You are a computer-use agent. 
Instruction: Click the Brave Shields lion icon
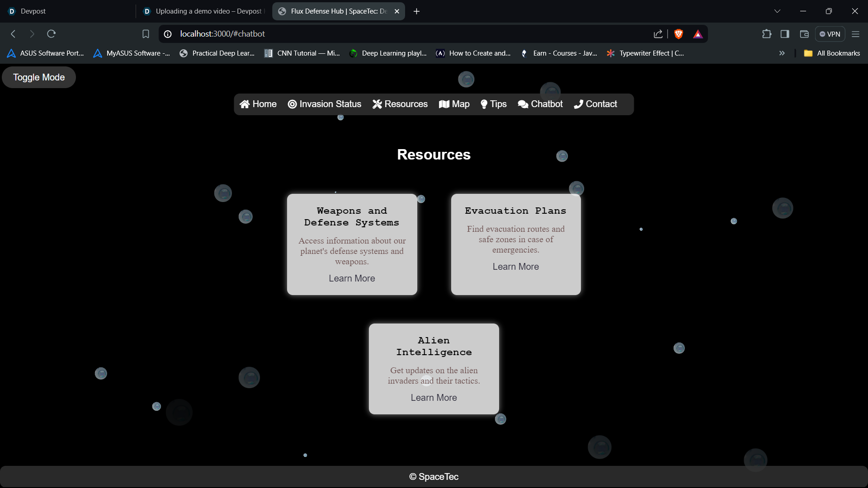(678, 34)
